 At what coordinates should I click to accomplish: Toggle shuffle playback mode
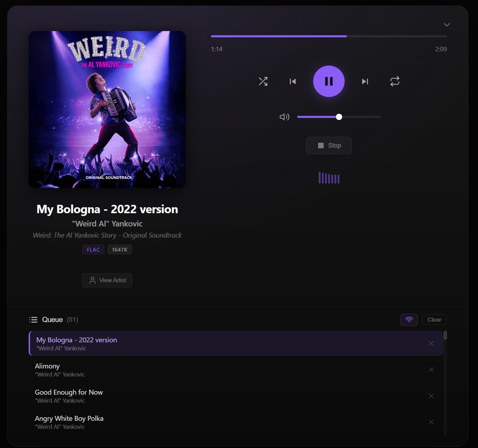(x=263, y=81)
